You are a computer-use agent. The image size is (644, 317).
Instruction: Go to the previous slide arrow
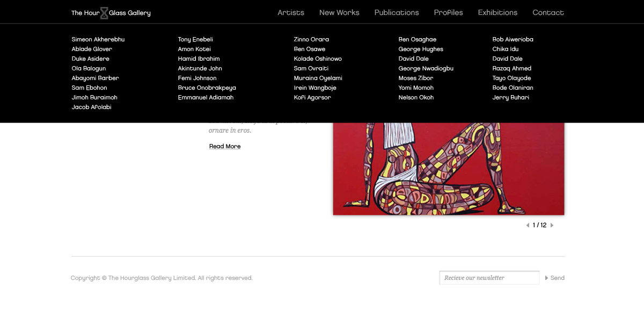tap(528, 226)
